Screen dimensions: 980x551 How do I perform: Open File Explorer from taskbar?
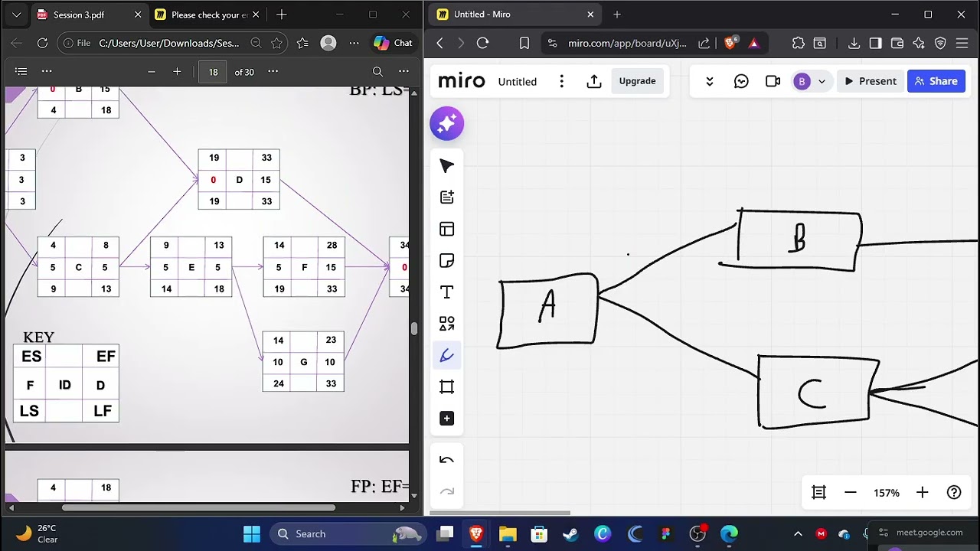point(508,533)
